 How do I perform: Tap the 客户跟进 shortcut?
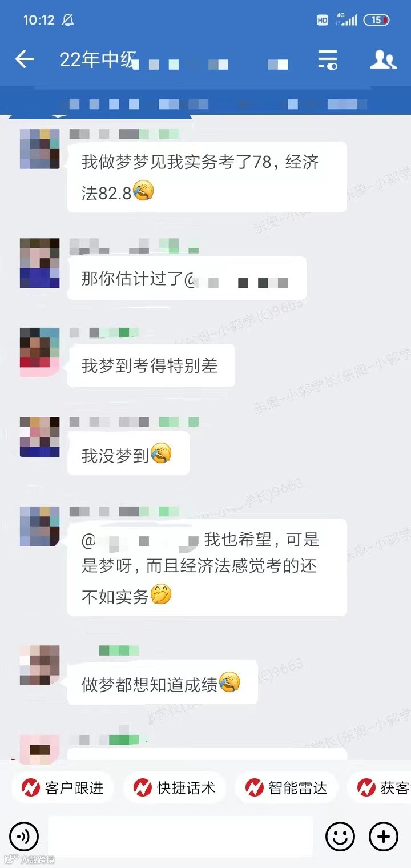point(62,788)
